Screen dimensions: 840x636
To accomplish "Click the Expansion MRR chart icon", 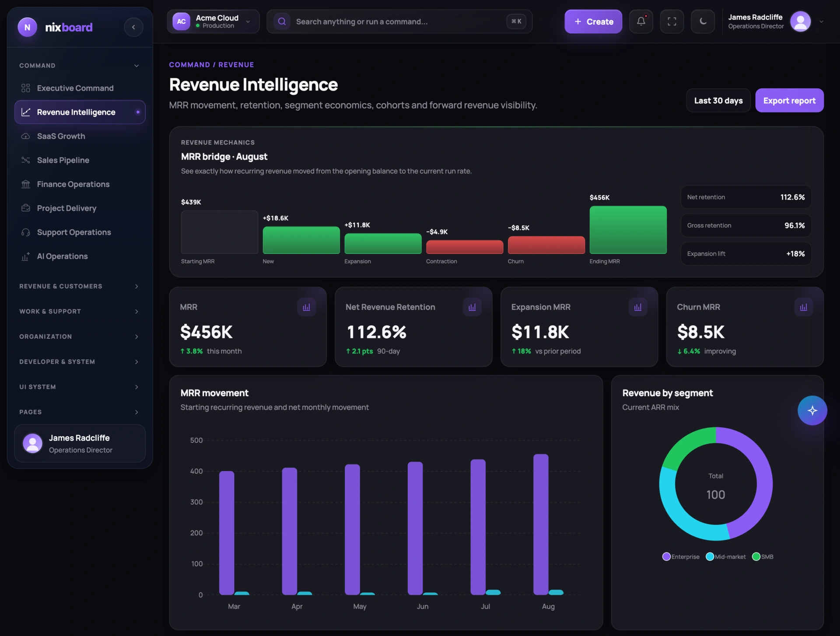I will coord(638,307).
